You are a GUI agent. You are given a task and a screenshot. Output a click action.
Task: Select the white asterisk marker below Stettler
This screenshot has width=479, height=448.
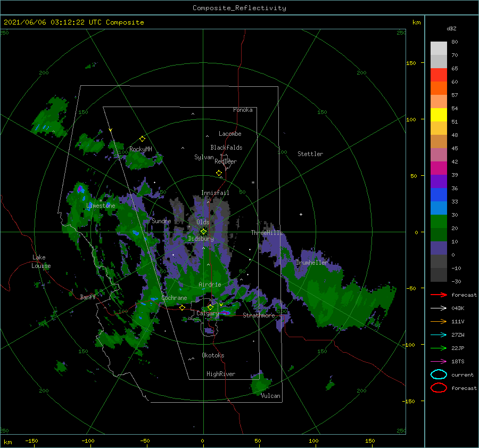point(253,183)
